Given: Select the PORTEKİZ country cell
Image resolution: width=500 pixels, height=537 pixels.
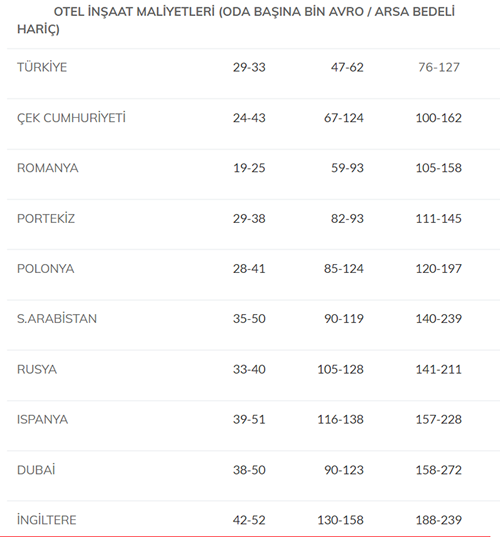Looking at the screenshot, I should point(46,218).
